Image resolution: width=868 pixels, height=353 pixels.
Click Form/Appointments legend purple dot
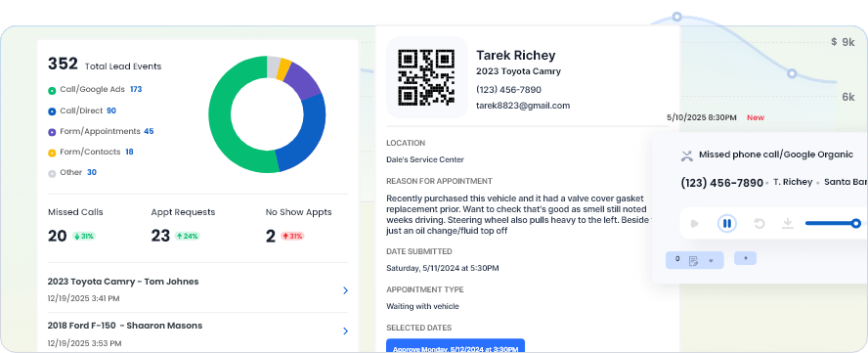tap(52, 132)
